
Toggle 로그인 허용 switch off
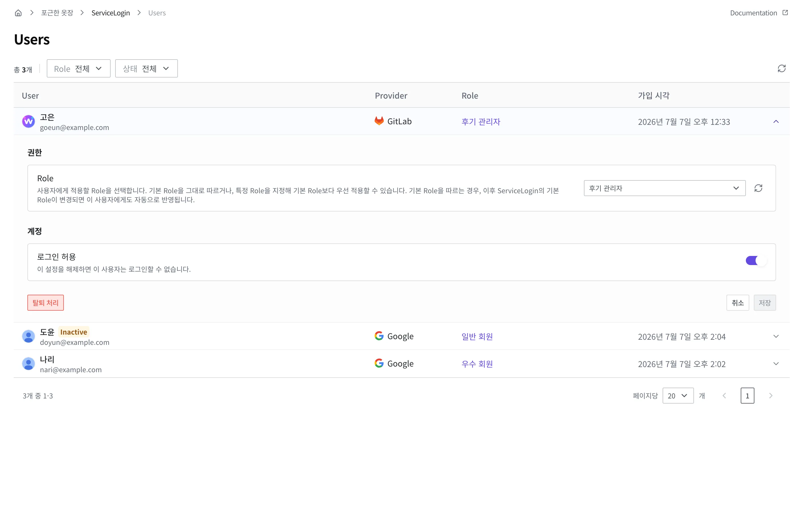pos(756,260)
